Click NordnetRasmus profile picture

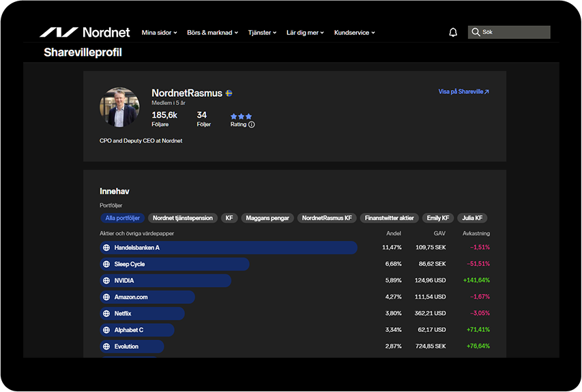[120, 107]
